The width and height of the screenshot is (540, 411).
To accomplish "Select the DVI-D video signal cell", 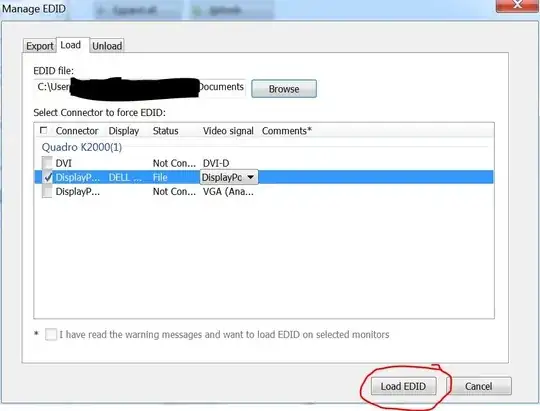I will (x=216, y=163).
